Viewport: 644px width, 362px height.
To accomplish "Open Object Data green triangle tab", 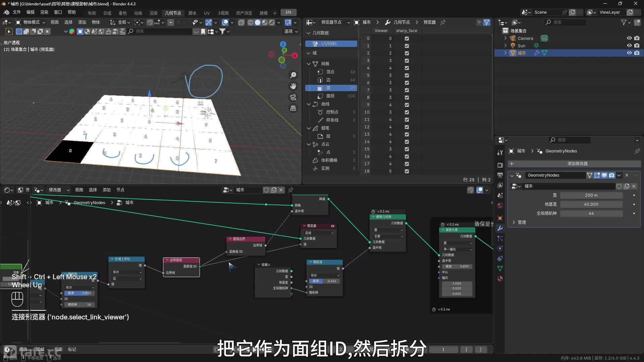I will tap(500, 268).
